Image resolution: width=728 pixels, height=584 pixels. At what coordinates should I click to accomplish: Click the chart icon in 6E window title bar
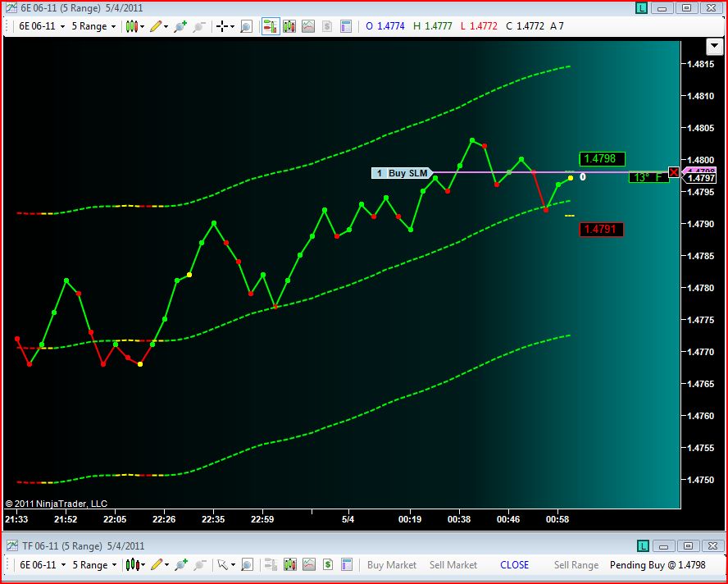coord(11,8)
